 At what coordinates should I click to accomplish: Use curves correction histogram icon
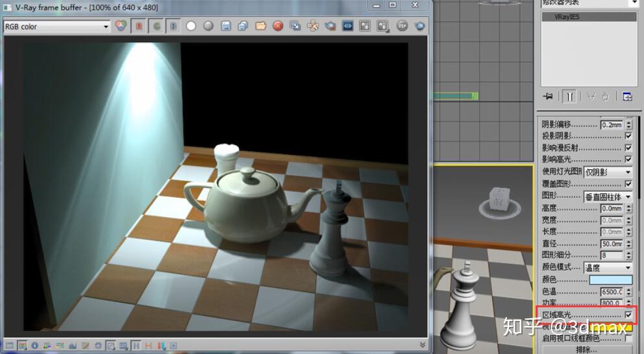73,346
